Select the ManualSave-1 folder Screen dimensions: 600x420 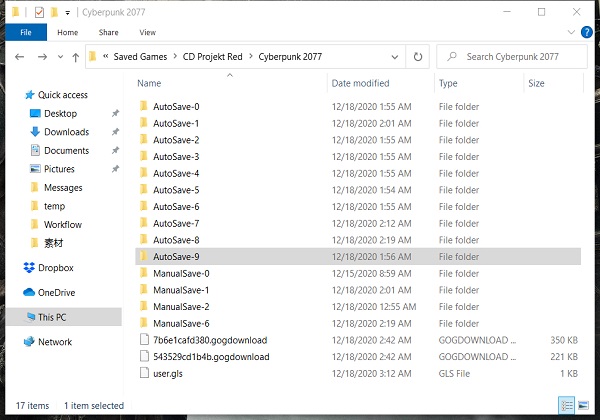pos(181,290)
